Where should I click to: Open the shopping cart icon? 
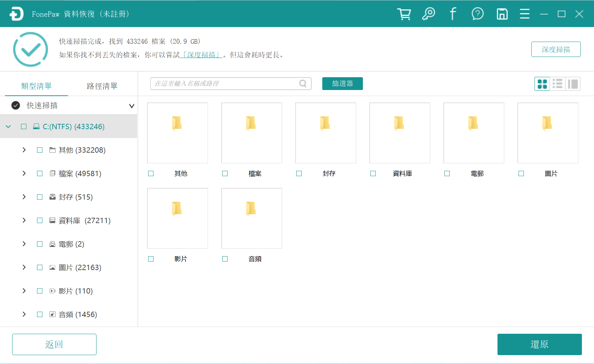(x=404, y=14)
